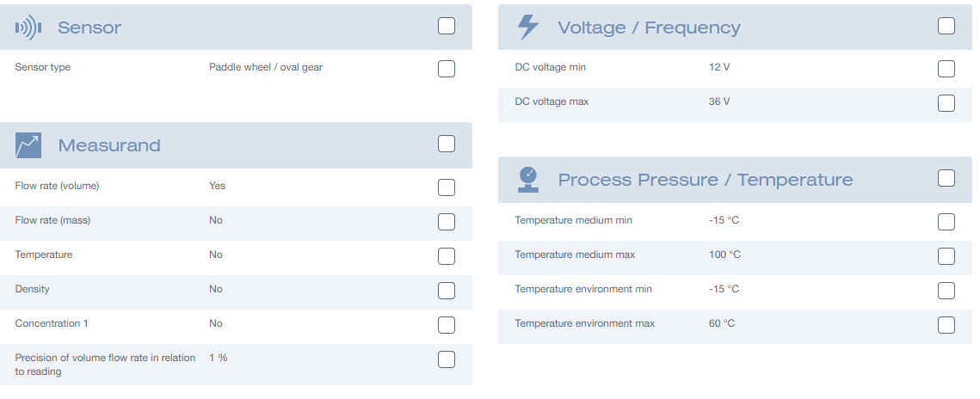This screenshot has height=399, width=980.
Task: Tick the Process Pressure / Temperature header checkbox
Action: [x=946, y=179]
